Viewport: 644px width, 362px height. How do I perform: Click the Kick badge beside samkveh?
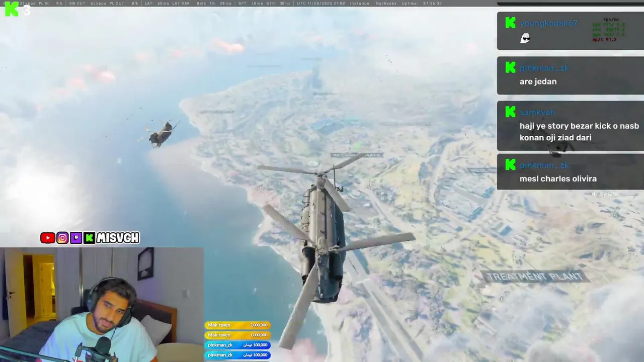tap(510, 112)
